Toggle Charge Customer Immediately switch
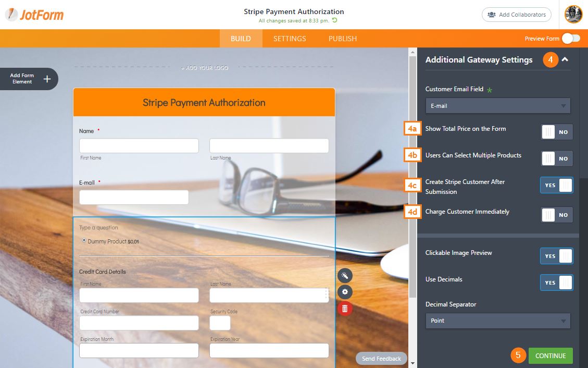This screenshot has width=588, height=368. click(x=557, y=215)
